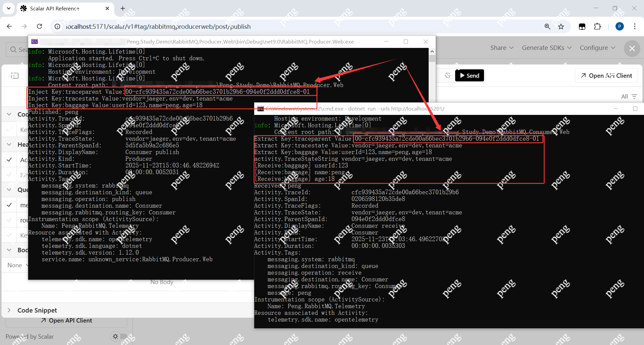Click the '[Receive:baggage] userId:123' line

click(301, 165)
